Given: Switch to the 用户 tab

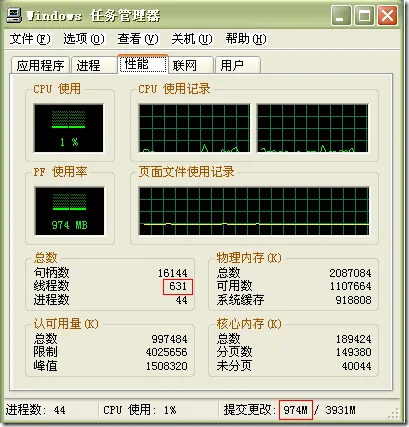Looking at the screenshot, I should click(238, 65).
